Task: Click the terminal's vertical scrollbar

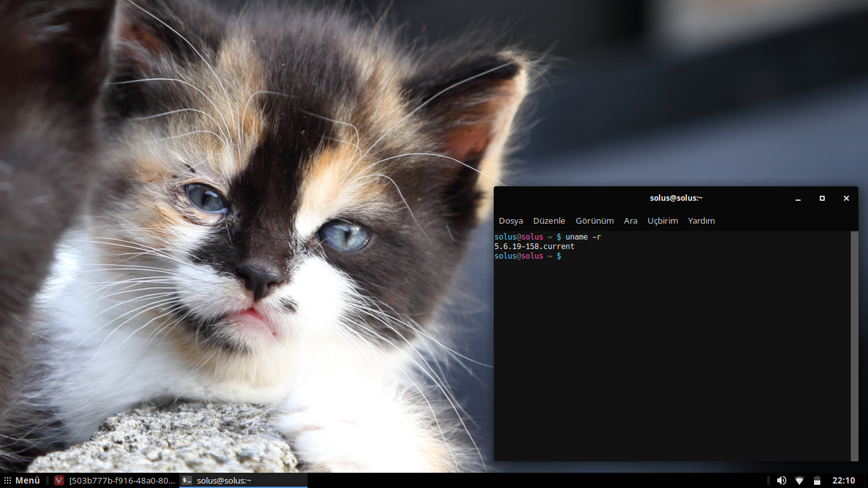Action: [x=855, y=346]
